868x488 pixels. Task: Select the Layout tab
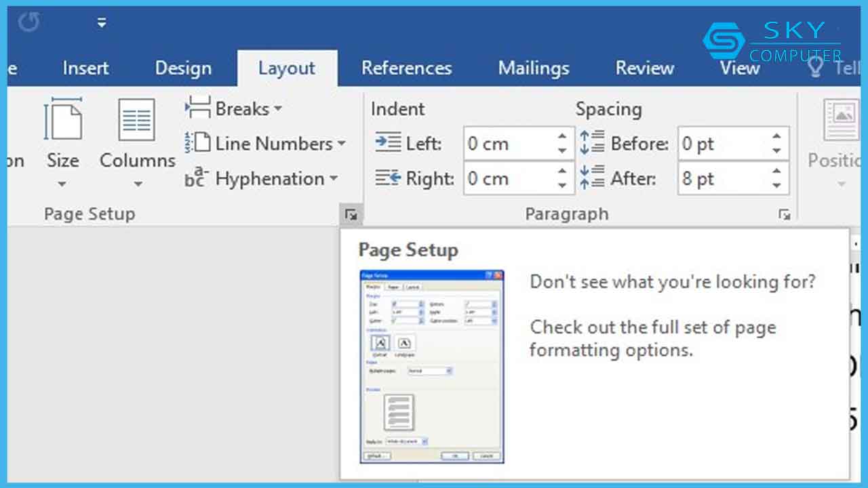(287, 68)
